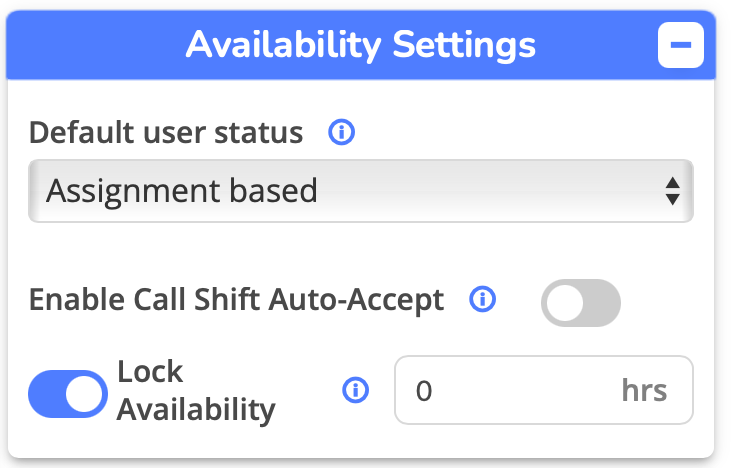The image size is (736, 468).
Task: Click the Availability Settings header title
Action: pyautogui.click(x=360, y=45)
